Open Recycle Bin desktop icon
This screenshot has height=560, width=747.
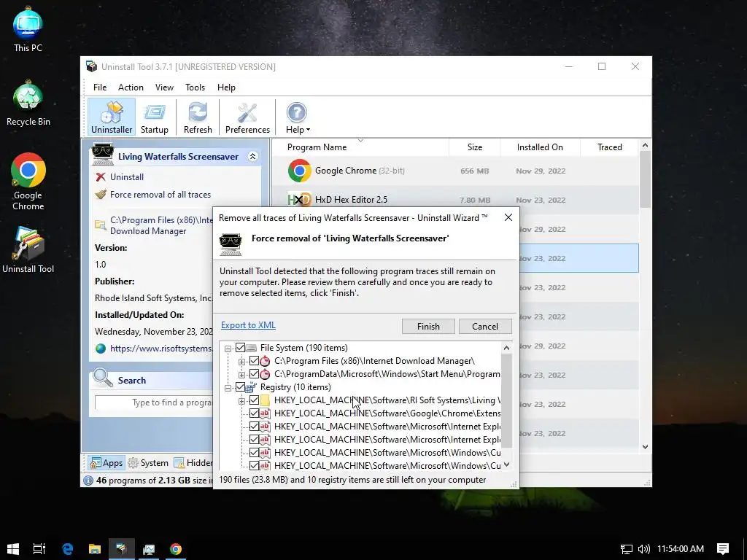click(x=28, y=104)
